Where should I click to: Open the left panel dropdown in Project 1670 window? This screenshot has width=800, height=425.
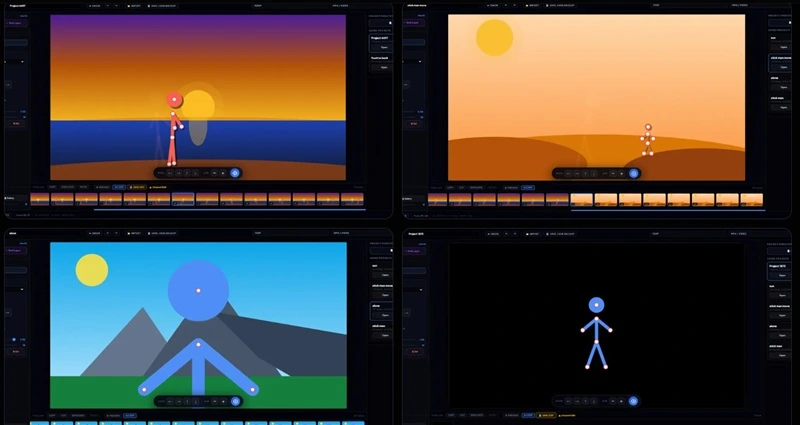pyautogui.click(x=413, y=290)
